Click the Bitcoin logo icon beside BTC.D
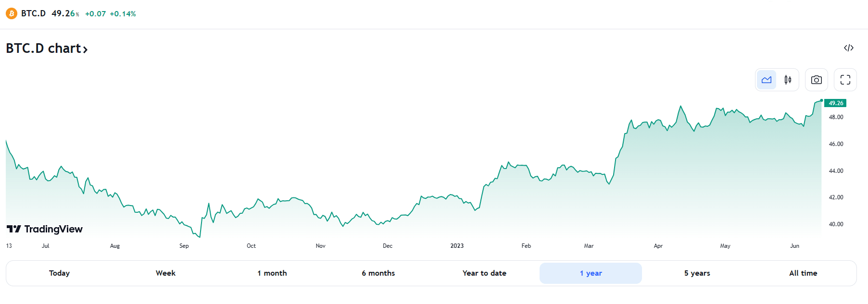The height and width of the screenshot is (304, 868). point(12,13)
